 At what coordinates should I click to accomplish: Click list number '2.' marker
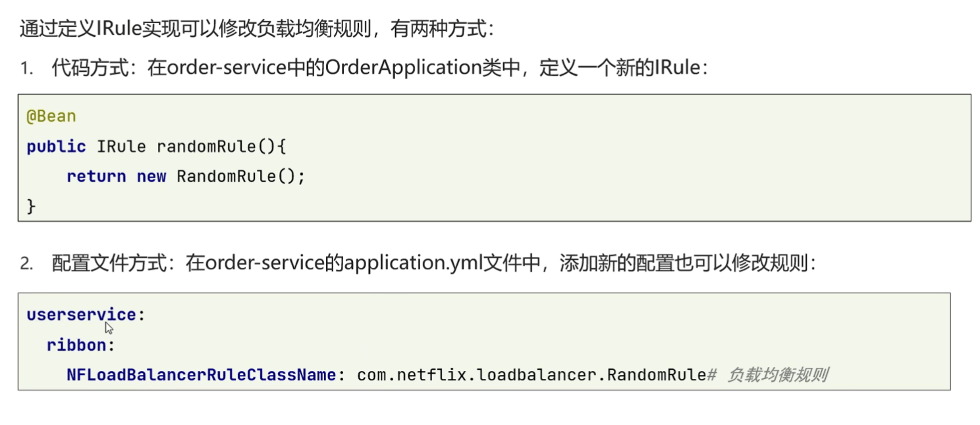click(26, 264)
